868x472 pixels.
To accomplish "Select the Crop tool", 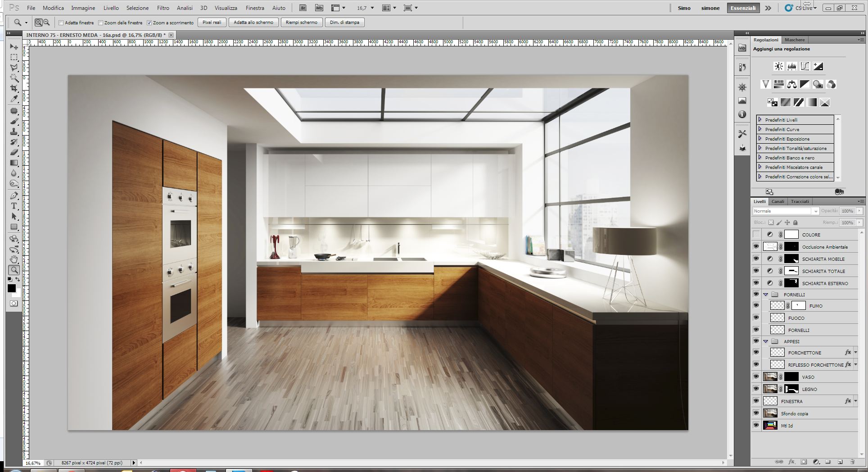I will point(14,88).
